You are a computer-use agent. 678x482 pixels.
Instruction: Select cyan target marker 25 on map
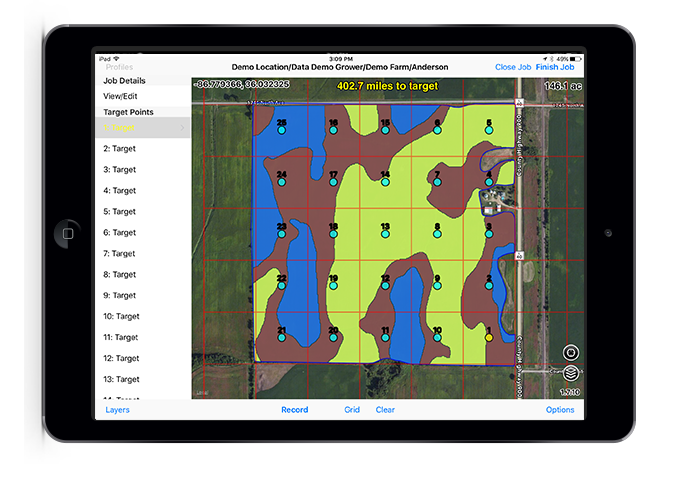click(282, 132)
